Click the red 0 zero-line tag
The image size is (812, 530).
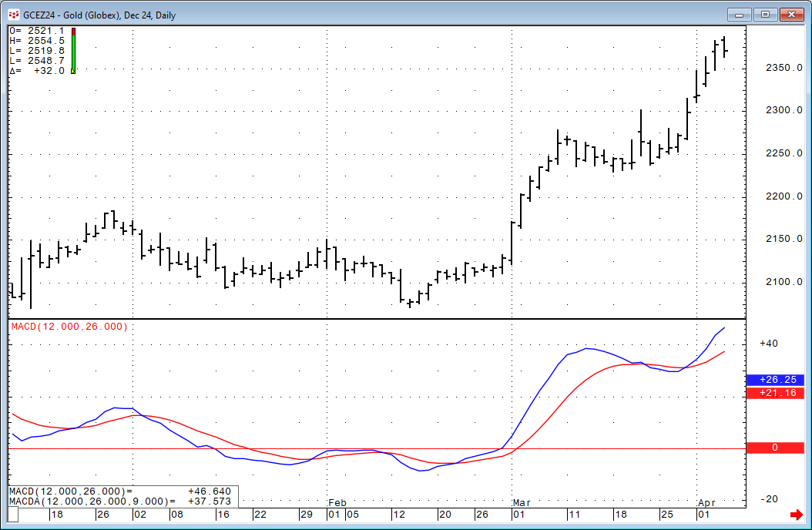[x=774, y=448]
